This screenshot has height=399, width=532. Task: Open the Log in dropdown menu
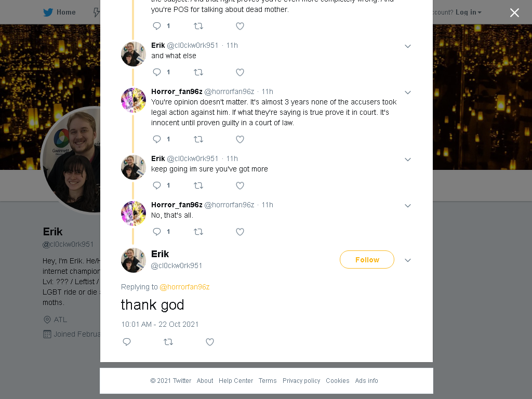469,12
